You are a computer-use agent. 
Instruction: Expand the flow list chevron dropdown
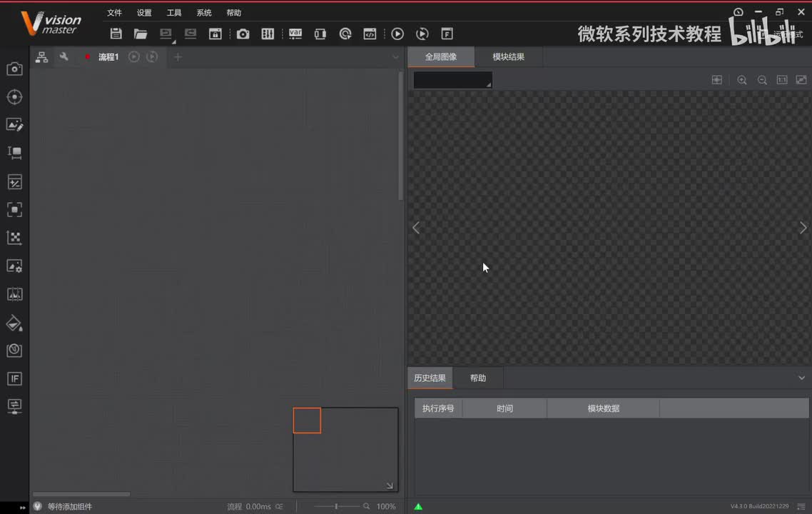[395, 57]
